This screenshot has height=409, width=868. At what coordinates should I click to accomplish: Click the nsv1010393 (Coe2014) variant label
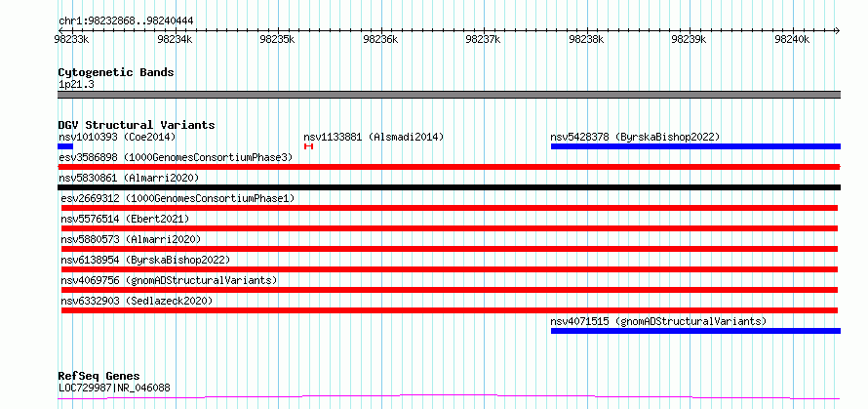pos(117,137)
